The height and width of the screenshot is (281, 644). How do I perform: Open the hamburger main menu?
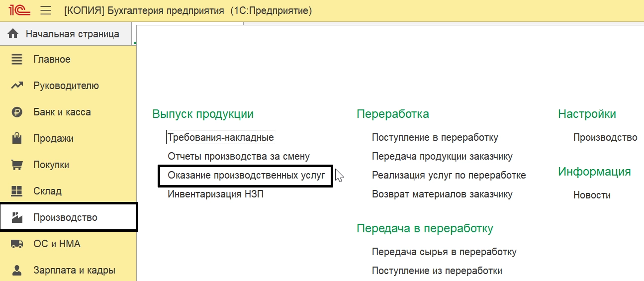pos(46,10)
